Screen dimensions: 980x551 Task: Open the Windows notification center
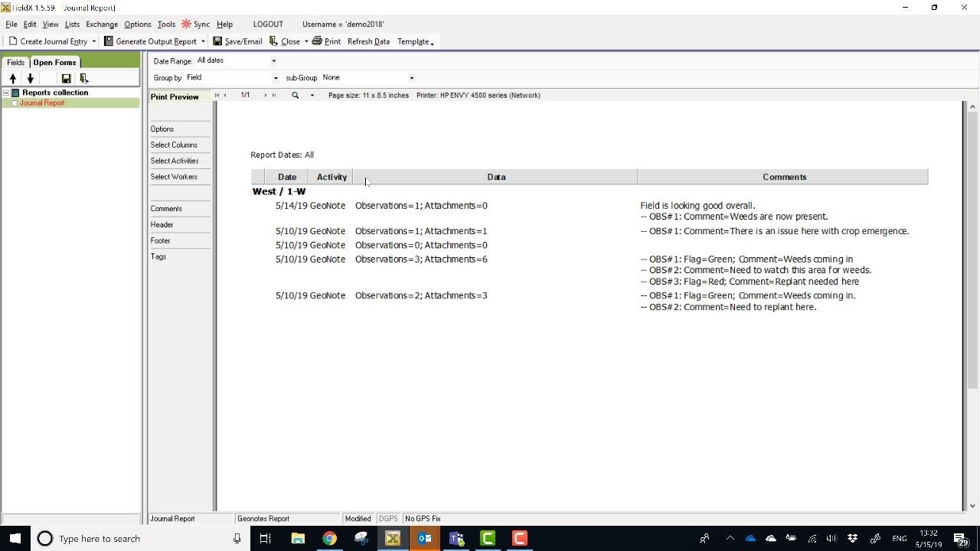pyautogui.click(x=960, y=539)
